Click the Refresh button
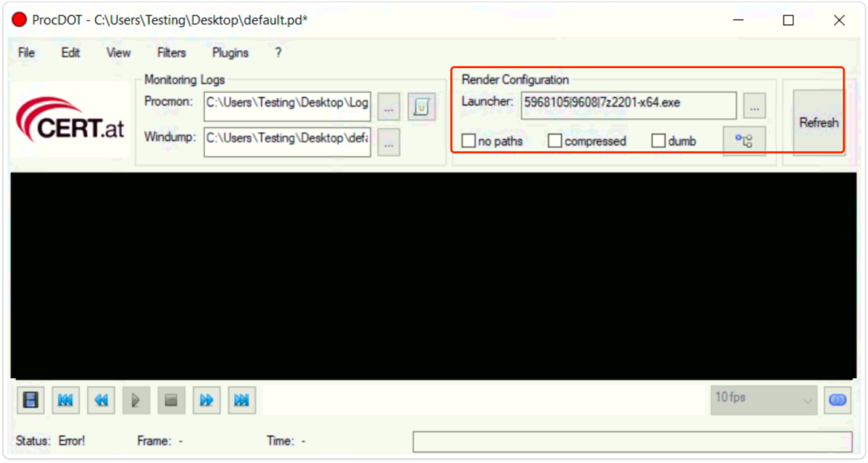The image size is (868, 463). click(818, 122)
